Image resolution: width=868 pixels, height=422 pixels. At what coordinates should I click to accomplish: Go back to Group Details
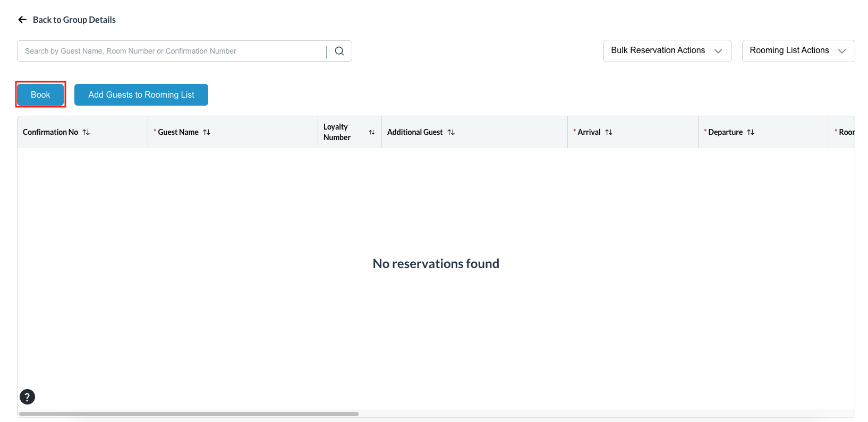point(74,20)
